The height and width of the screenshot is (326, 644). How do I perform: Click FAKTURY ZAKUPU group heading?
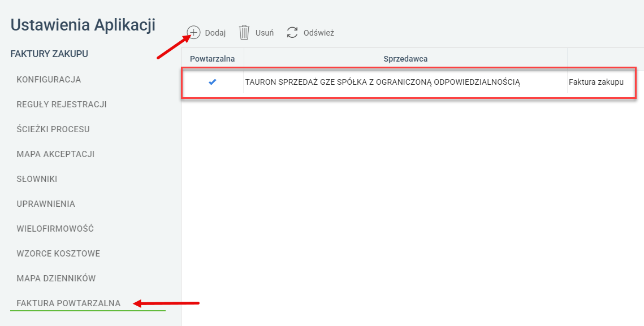49,54
